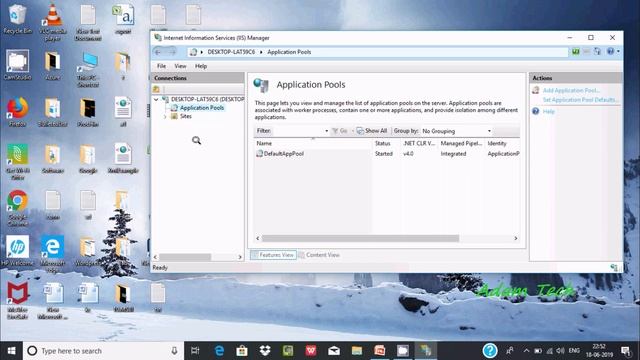Click the Started status cell
The image size is (640, 360).
click(384, 154)
